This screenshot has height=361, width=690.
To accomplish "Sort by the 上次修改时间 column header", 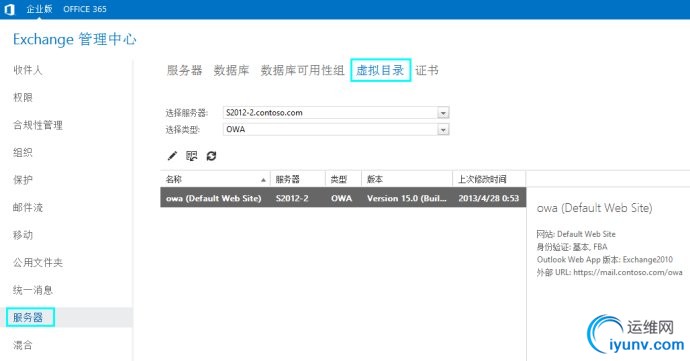I will (489, 179).
